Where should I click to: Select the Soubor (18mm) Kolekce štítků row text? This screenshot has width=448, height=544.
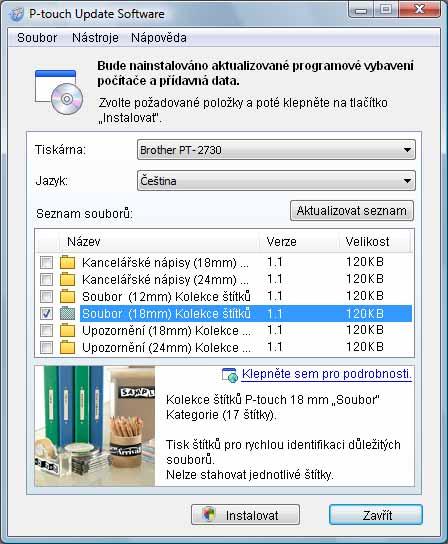166,314
